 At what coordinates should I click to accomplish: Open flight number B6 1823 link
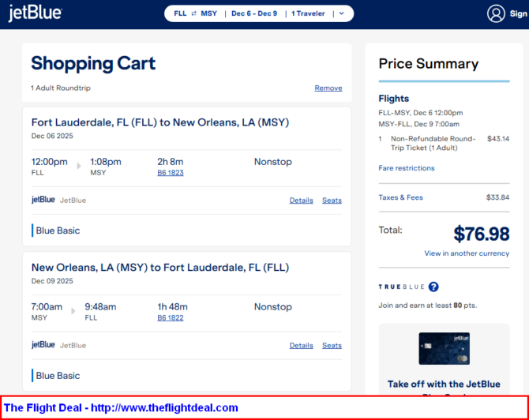click(x=171, y=172)
